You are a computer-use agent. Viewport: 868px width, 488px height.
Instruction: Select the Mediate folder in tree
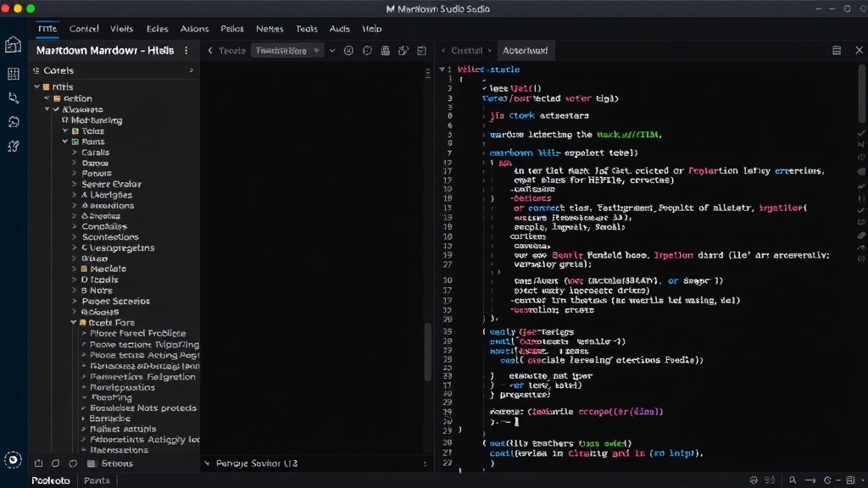(x=108, y=269)
